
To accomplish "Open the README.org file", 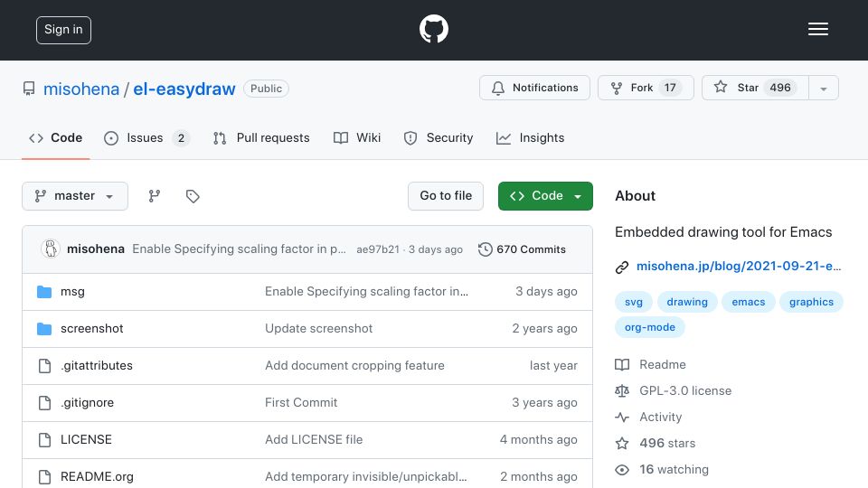I will [x=97, y=476].
